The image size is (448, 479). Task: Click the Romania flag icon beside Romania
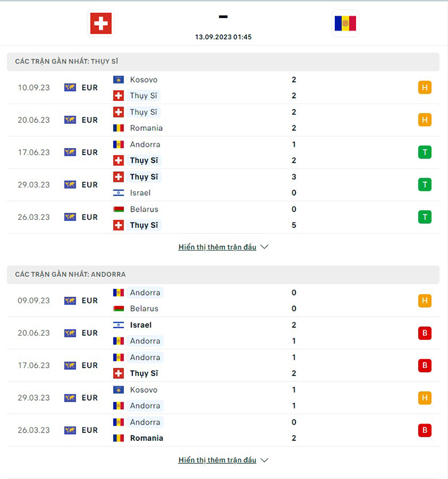[x=118, y=128]
